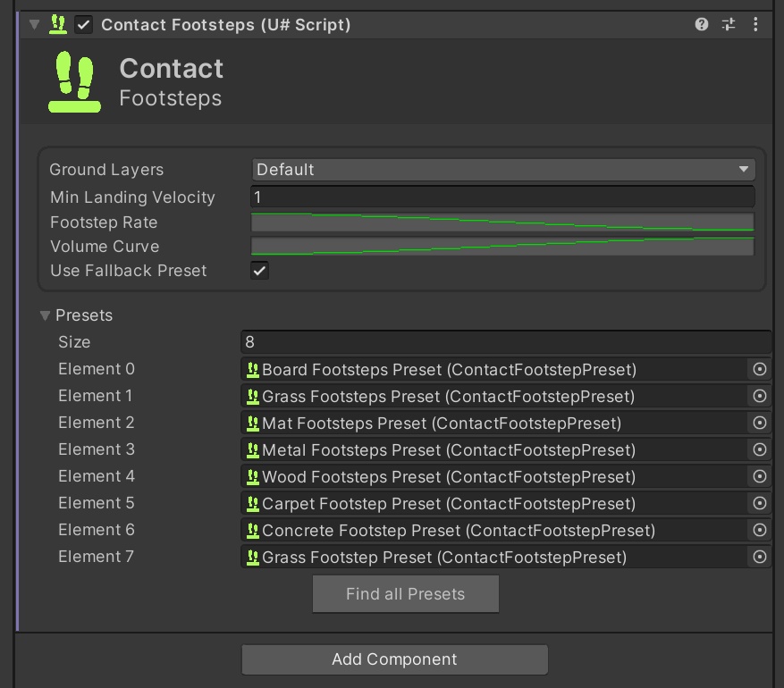Collapse the Presets list
The width and height of the screenshot is (784, 688).
(46, 315)
